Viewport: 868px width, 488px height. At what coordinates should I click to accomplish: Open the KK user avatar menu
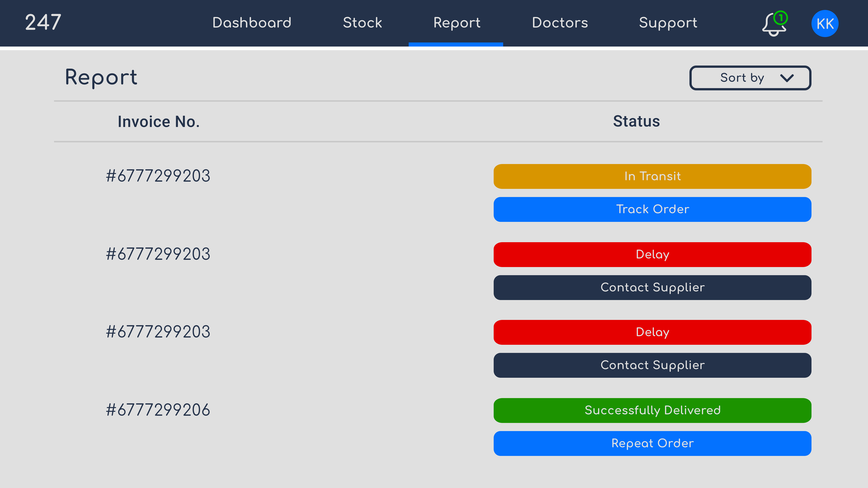(x=825, y=24)
